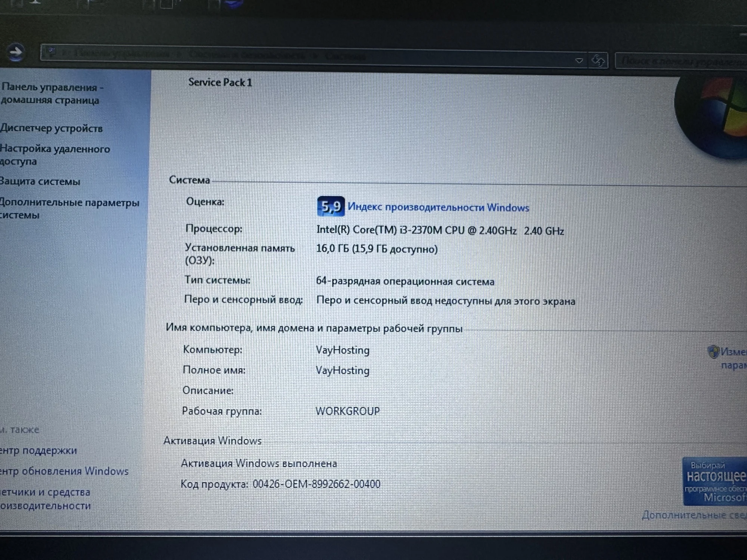Open Защита системы link
747x560 pixels.
tap(40, 181)
